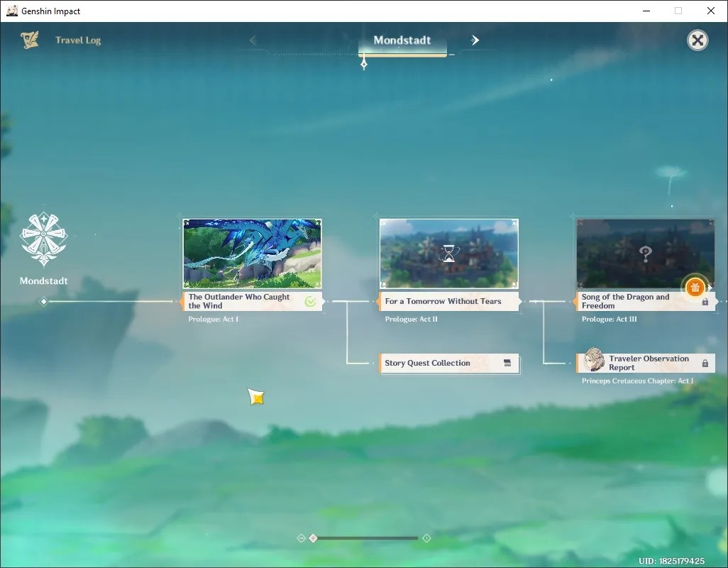
Task: Go to next region with right arrow
Action: pyautogui.click(x=475, y=40)
